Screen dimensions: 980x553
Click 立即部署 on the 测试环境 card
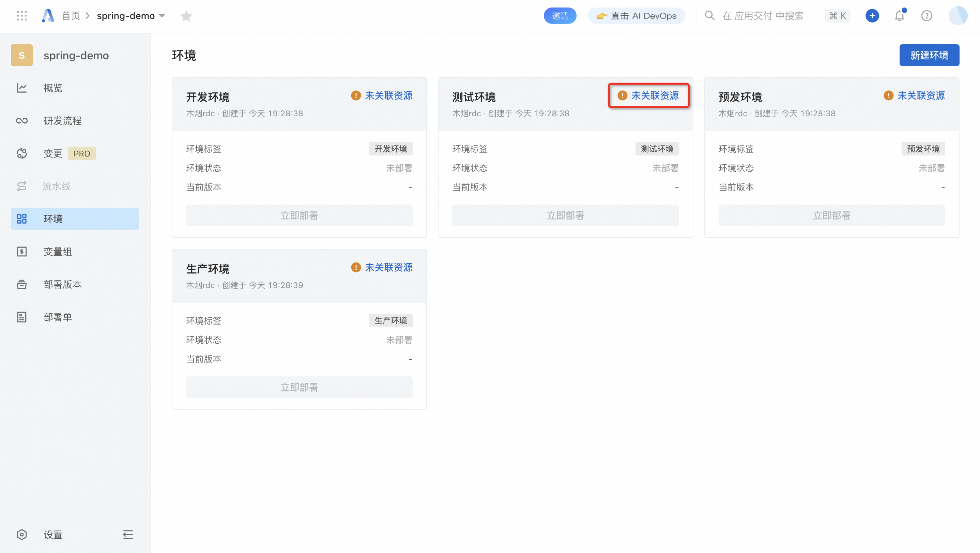pyautogui.click(x=566, y=215)
